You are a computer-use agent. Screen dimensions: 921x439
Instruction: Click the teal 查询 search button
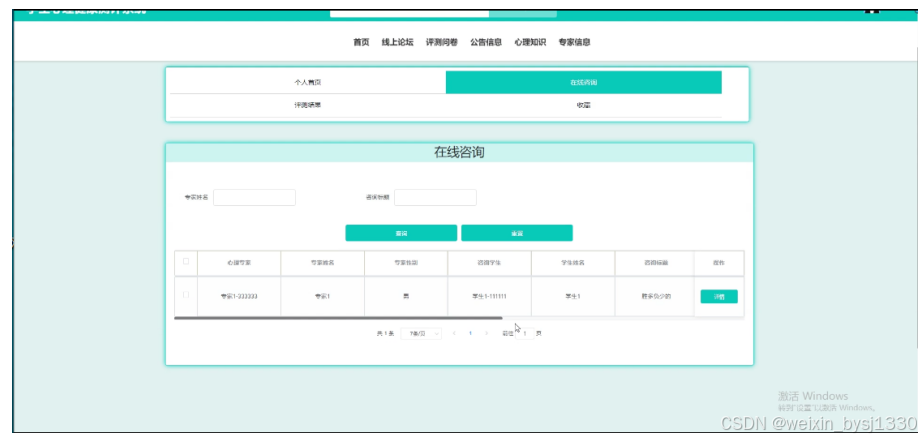[x=401, y=233]
